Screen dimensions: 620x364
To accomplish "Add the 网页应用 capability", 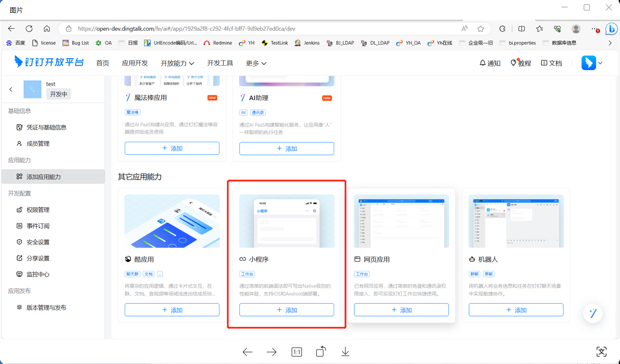I will click(401, 310).
